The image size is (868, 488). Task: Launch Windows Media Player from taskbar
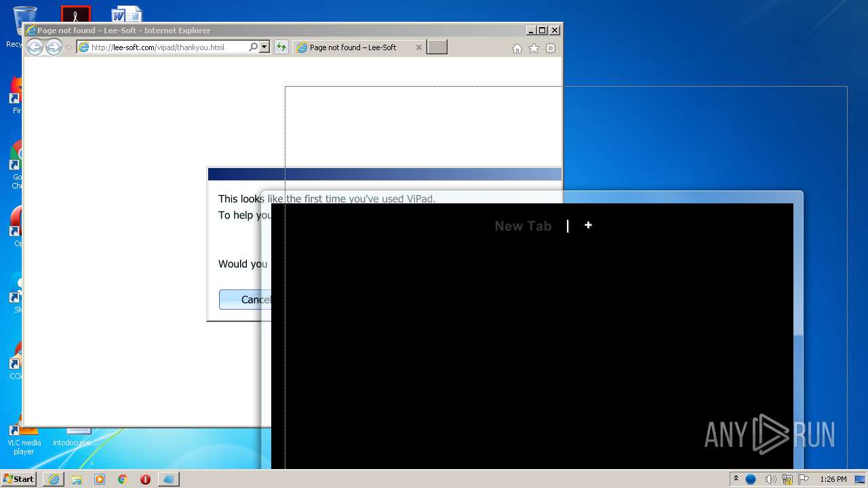[x=100, y=479]
